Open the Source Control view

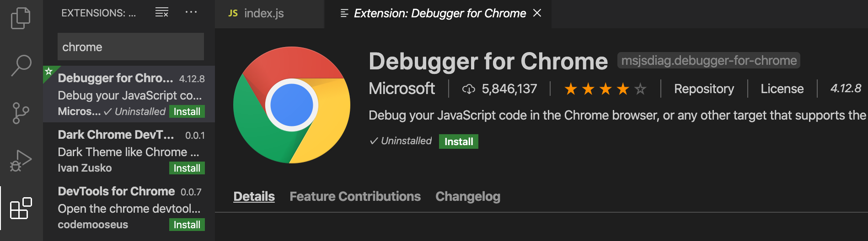coord(21,113)
